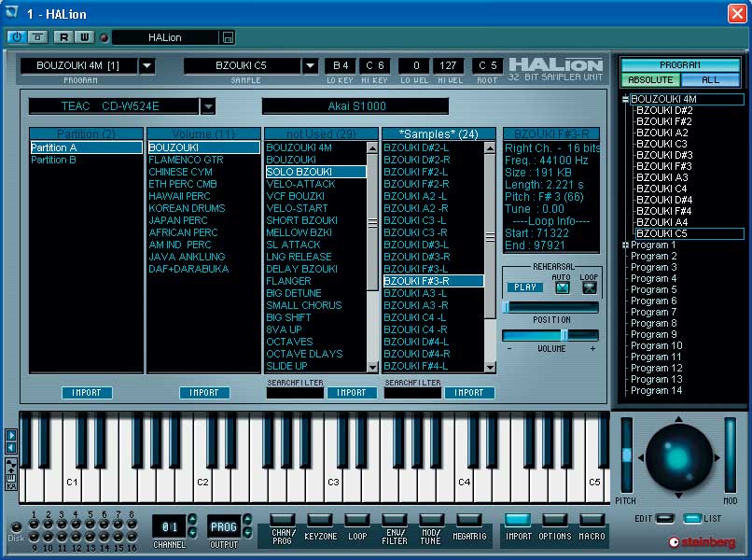
Task: Enable the Read automation R button
Action: pos(63,37)
